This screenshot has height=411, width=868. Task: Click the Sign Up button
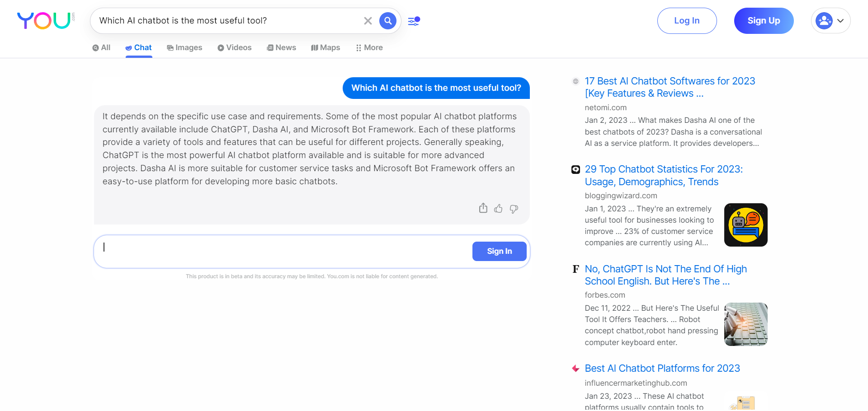[764, 21]
